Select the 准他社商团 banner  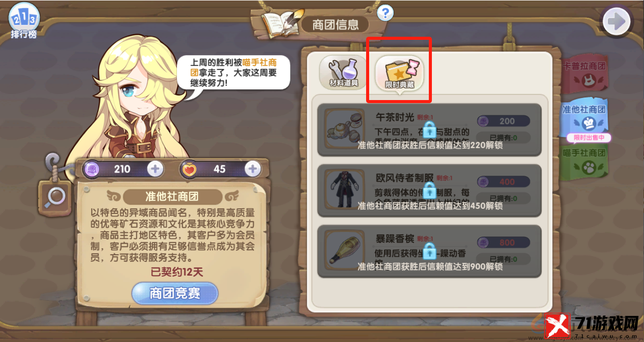[x=584, y=118]
